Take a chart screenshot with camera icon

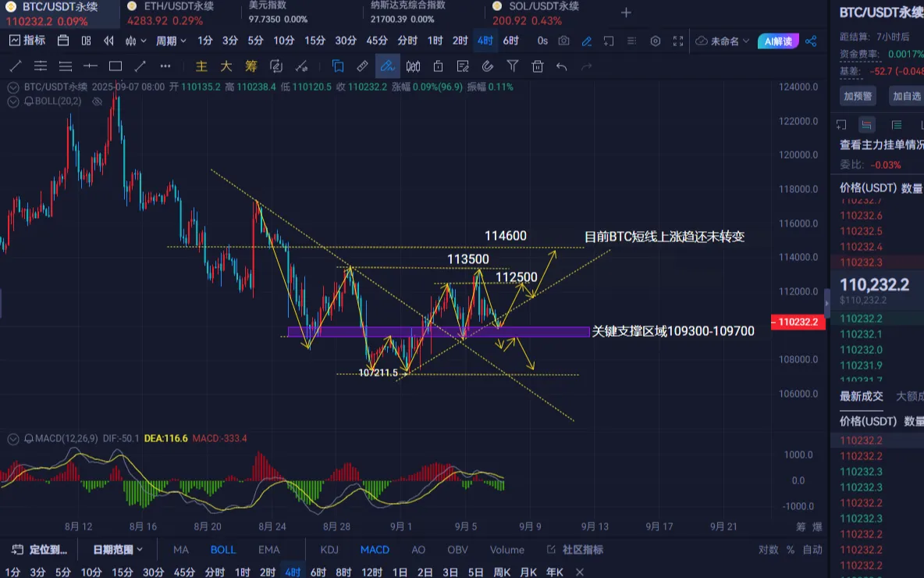coord(564,41)
